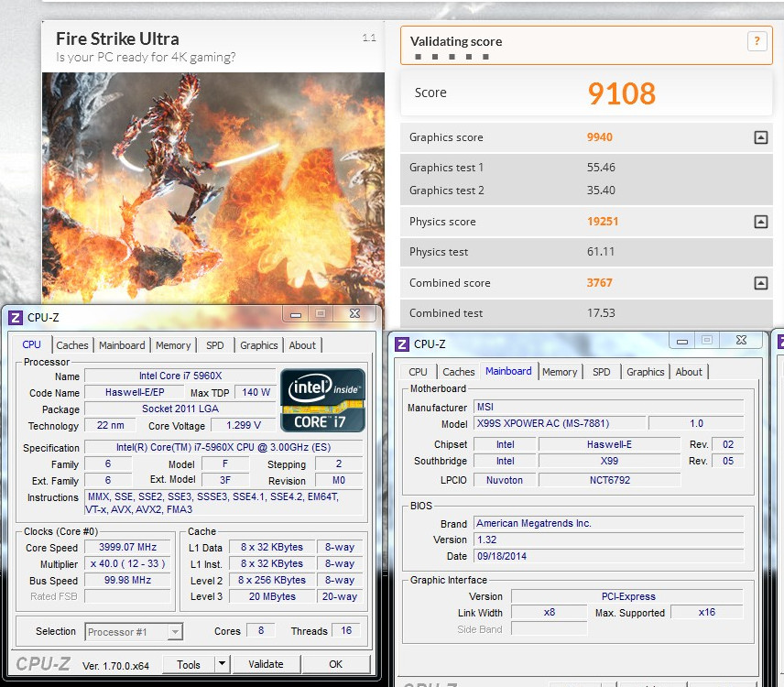
Task: Click the CPU-Z icon in Mainboard window title
Action: click(x=402, y=343)
